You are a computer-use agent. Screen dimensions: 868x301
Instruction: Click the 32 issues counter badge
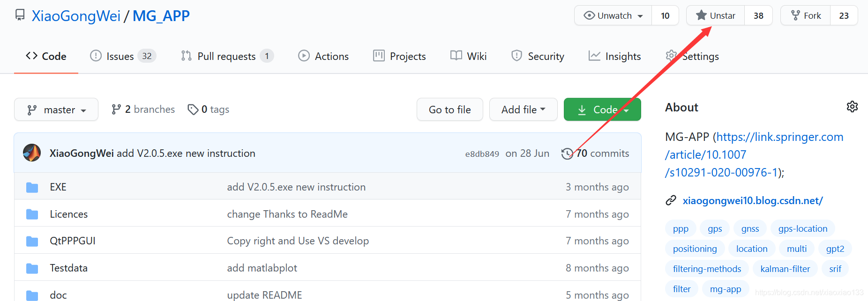(x=147, y=56)
